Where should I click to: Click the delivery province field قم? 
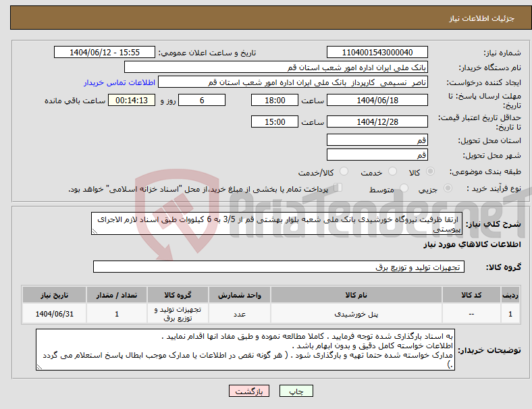tap(377, 140)
